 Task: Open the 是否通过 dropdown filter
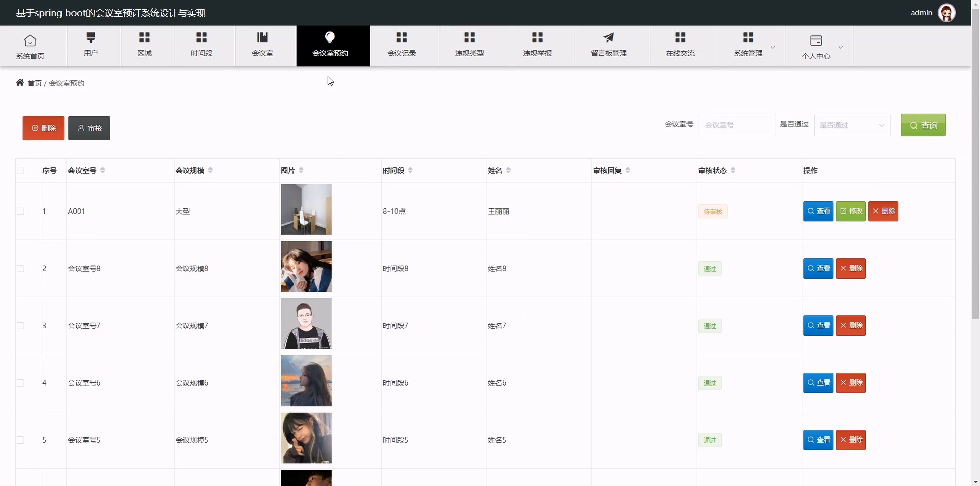point(852,125)
